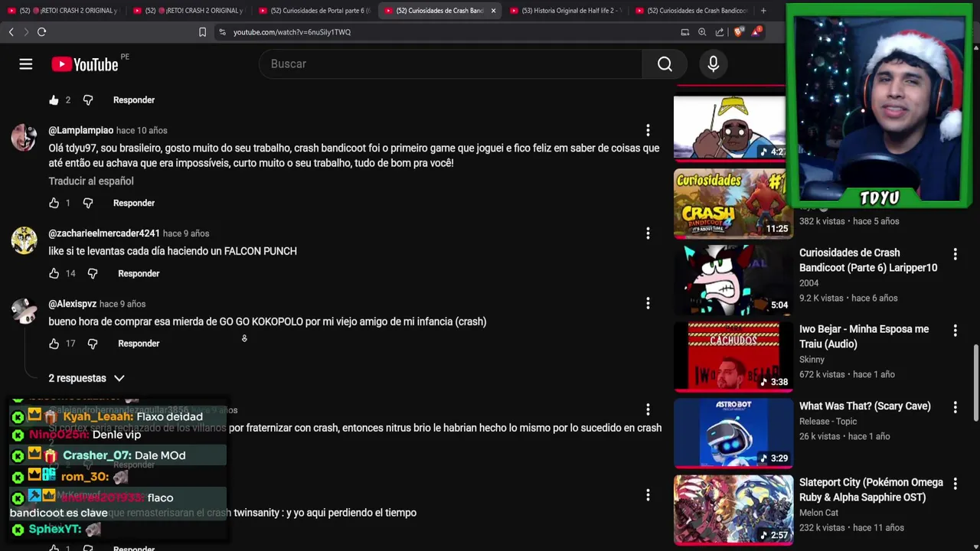The width and height of the screenshot is (980, 551).
Task: Open @zacharieelmercader4241 profile avatar
Action: 24,240
